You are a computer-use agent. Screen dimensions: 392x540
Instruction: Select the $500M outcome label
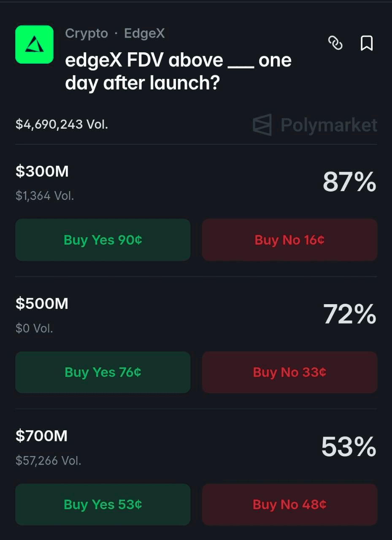[42, 304]
